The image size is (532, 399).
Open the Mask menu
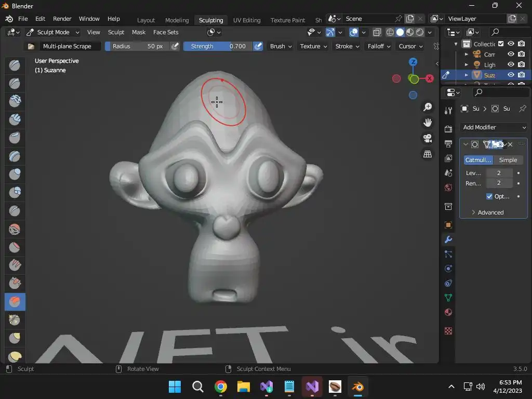[x=138, y=32]
